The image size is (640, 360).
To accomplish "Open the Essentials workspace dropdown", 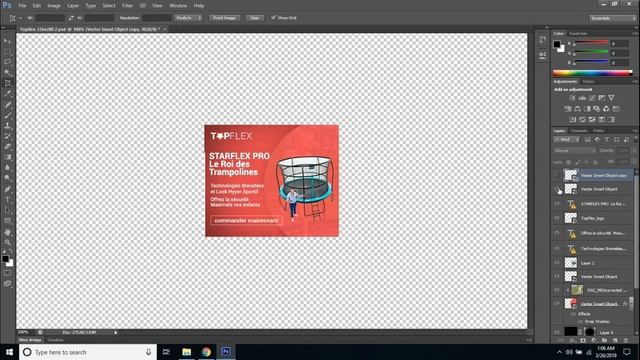I will [612, 18].
